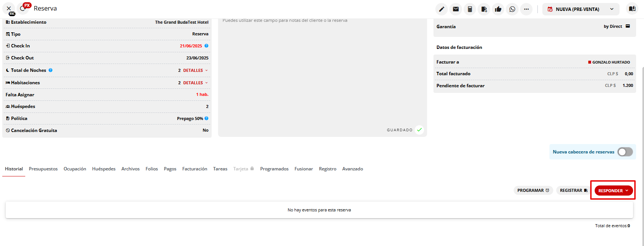The height and width of the screenshot is (246, 644).
Task: Click the red square beside GONZALO HURTADO
Action: point(590,62)
